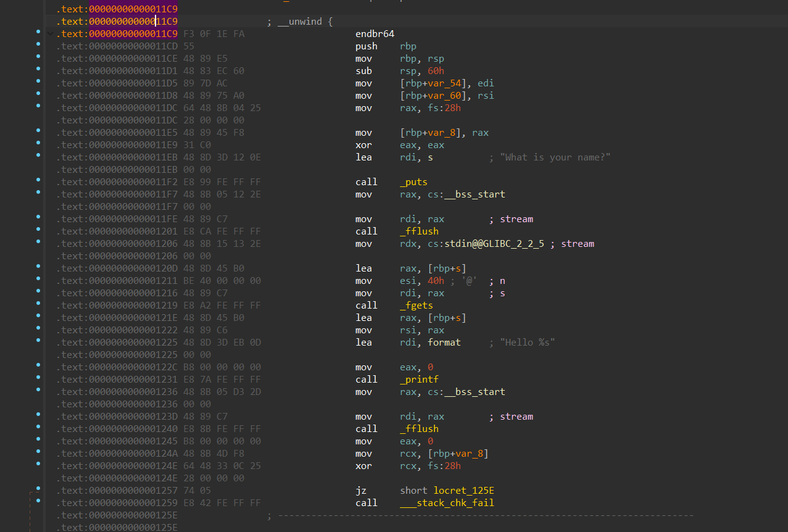
Task: Click the "; __unwind {" comment
Action: (300, 22)
